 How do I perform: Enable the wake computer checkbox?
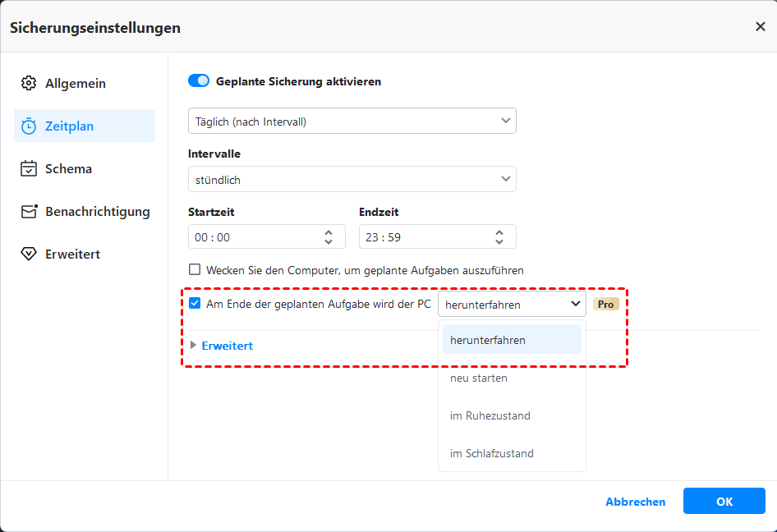point(195,269)
